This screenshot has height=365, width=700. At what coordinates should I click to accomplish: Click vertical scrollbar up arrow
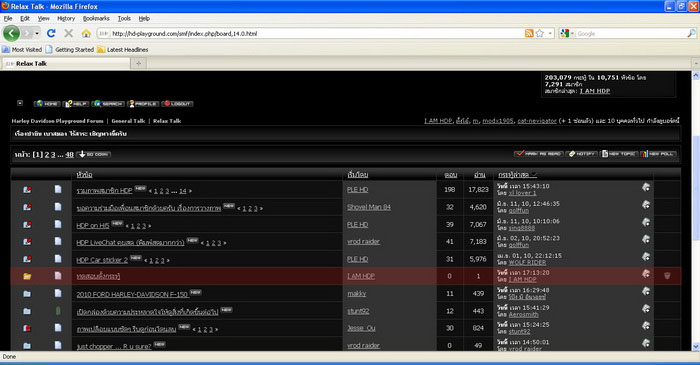tap(696, 75)
